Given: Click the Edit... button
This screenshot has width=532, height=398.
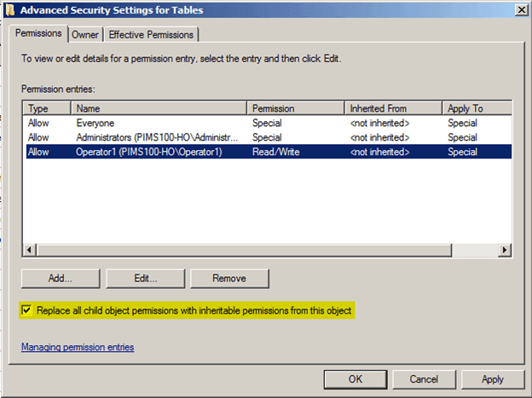Looking at the screenshot, I should [x=146, y=279].
